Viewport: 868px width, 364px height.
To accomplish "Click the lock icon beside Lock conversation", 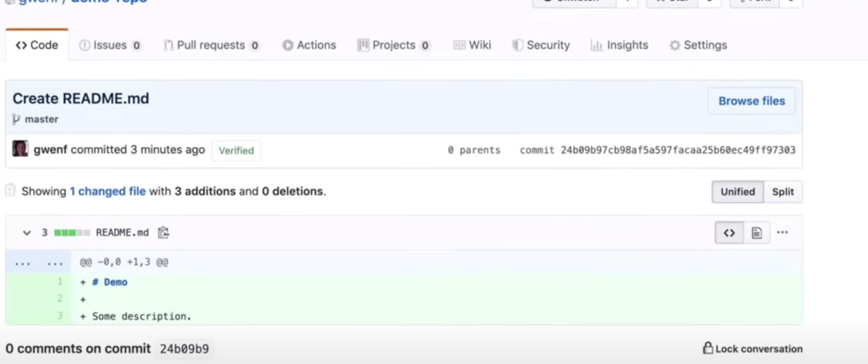I will [x=708, y=348].
